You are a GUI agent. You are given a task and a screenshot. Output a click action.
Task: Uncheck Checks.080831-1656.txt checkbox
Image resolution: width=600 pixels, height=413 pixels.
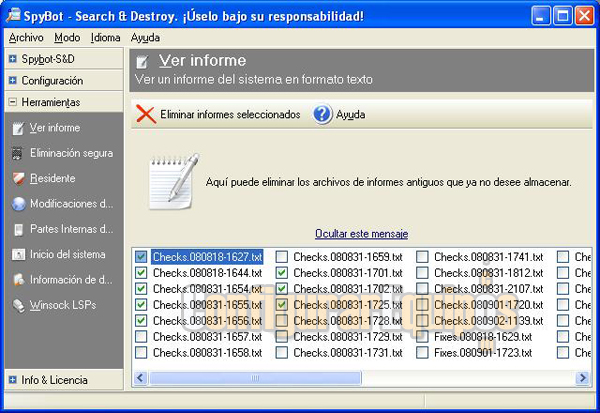141,320
